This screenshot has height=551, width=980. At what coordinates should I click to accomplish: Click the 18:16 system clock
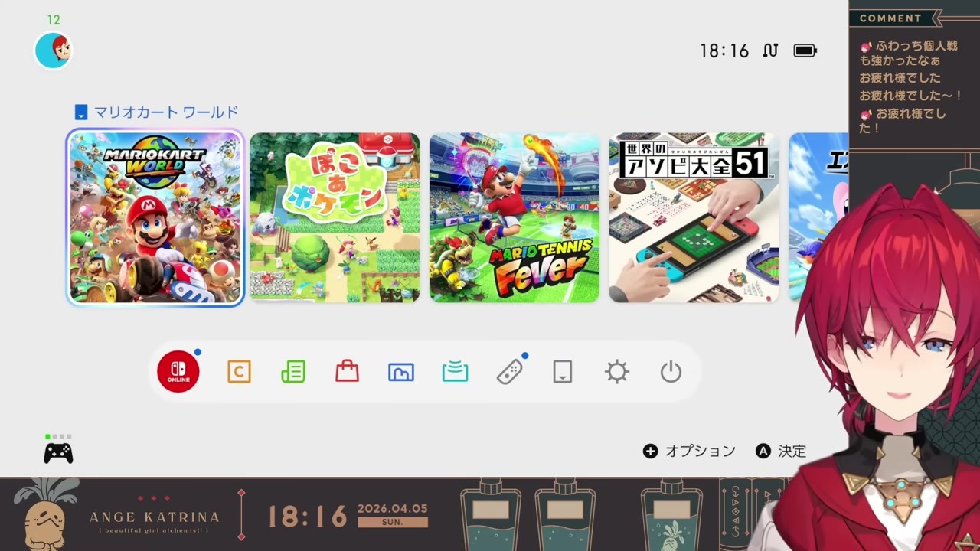(x=724, y=51)
